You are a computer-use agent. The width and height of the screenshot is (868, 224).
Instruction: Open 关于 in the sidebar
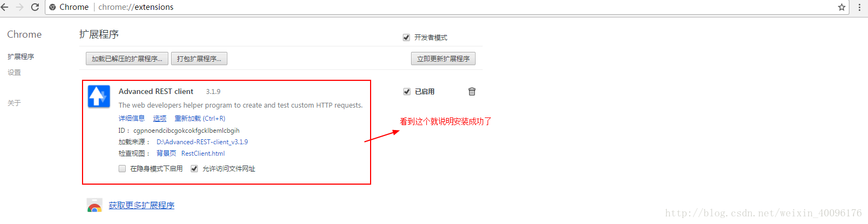pos(14,103)
